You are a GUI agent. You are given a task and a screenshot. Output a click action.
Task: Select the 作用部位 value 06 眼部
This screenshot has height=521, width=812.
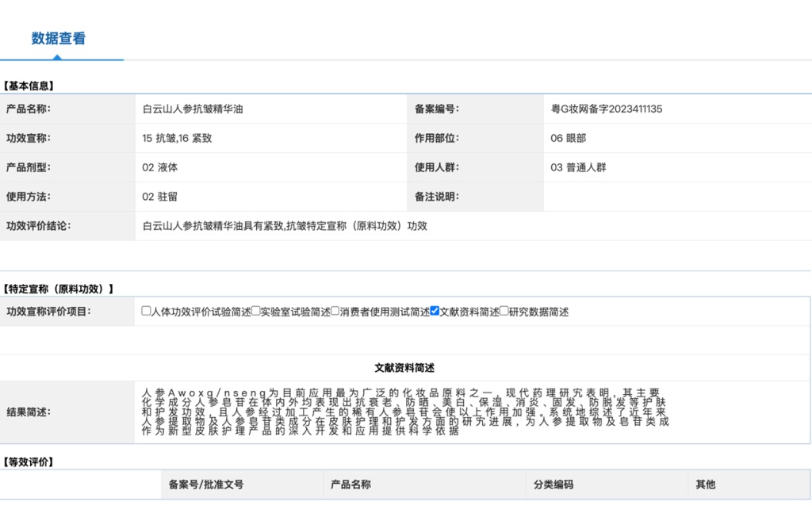click(569, 138)
